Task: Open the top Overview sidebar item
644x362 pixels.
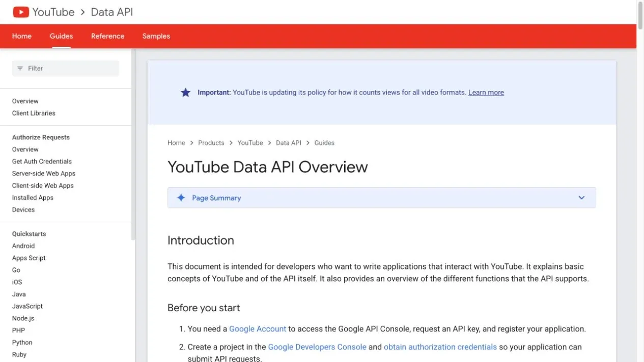Action: (x=25, y=101)
